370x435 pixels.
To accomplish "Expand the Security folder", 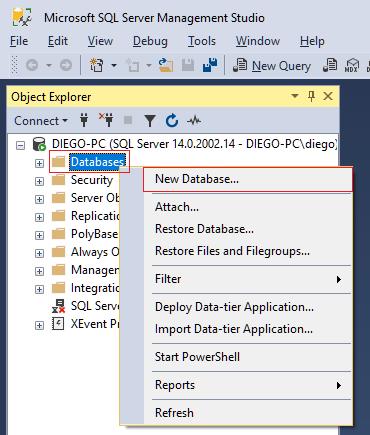I will [x=39, y=181].
